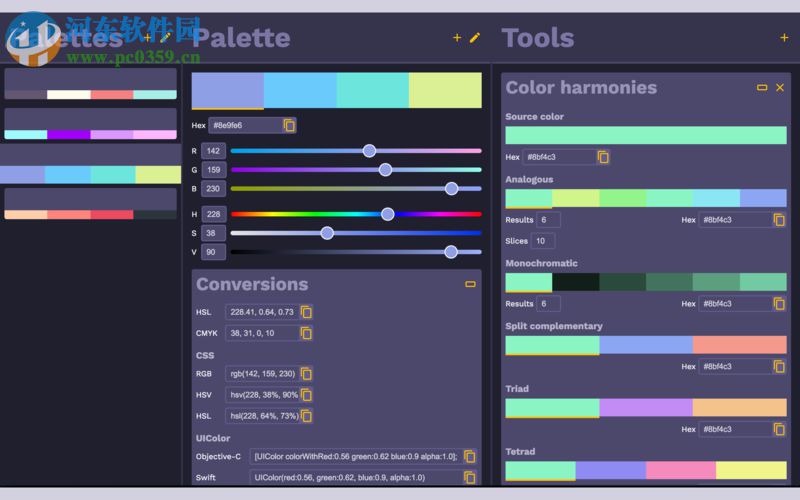Click the Analogous Slices field showing 10
Image resolution: width=800 pixels, height=500 pixels.
543,241
